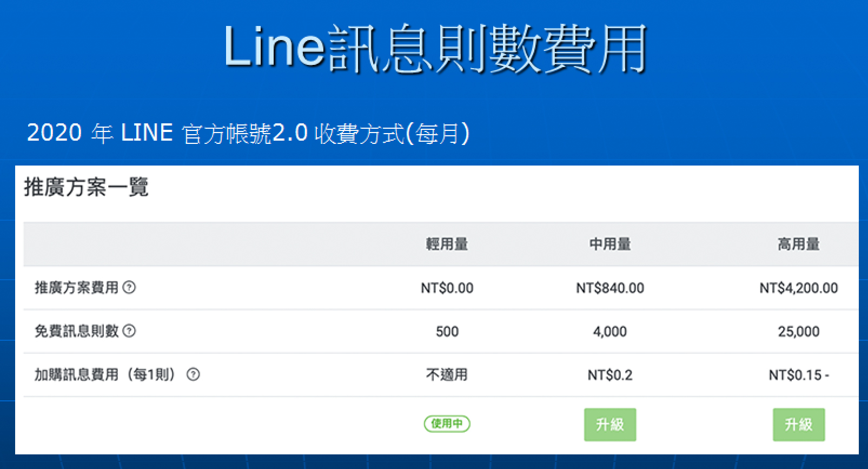The height and width of the screenshot is (469, 868).
Task: Click the NT$4,200.00 plan price
Action: click(799, 288)
